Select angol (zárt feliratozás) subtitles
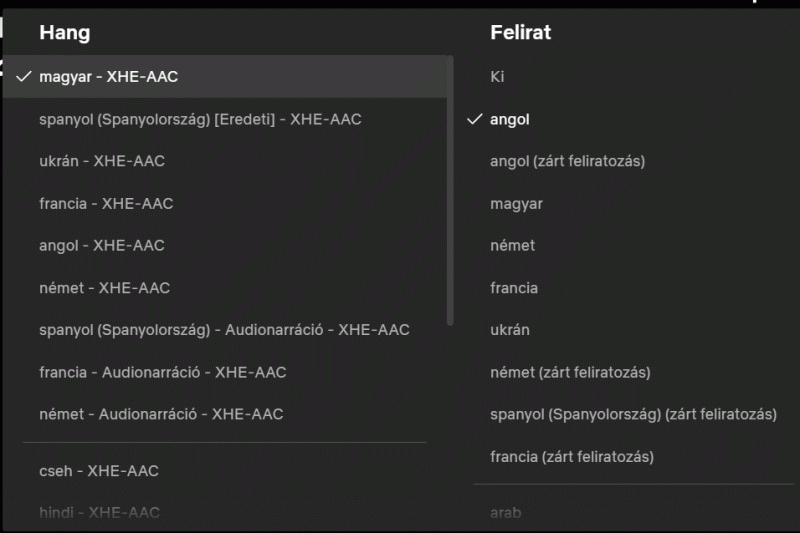The image size is (800, 533). pos(567,161)
